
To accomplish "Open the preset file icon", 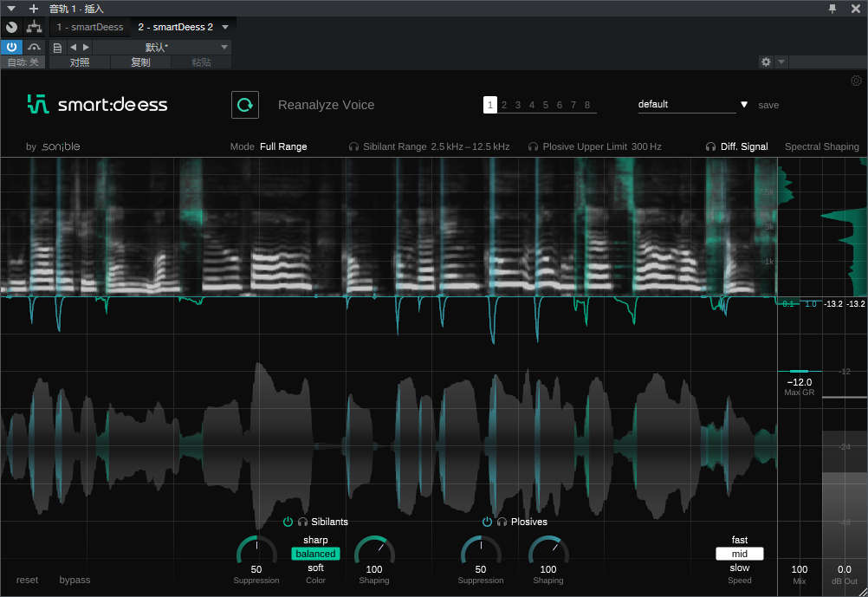I will tap(57, 47).
